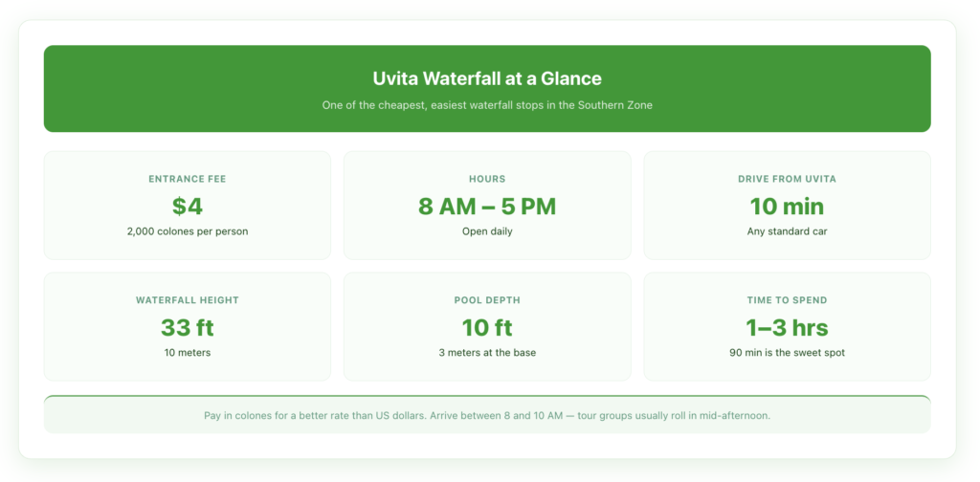This screenshot has height=482, width=980.
Task: Open the Hours info card
Action: pos(487,205)
